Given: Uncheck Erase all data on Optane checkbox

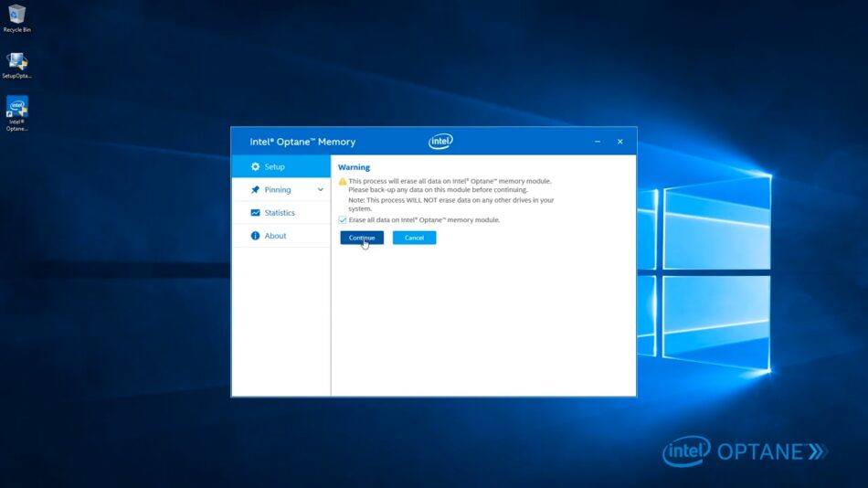Looking at the screenshot, I should [x=343, y=220].
